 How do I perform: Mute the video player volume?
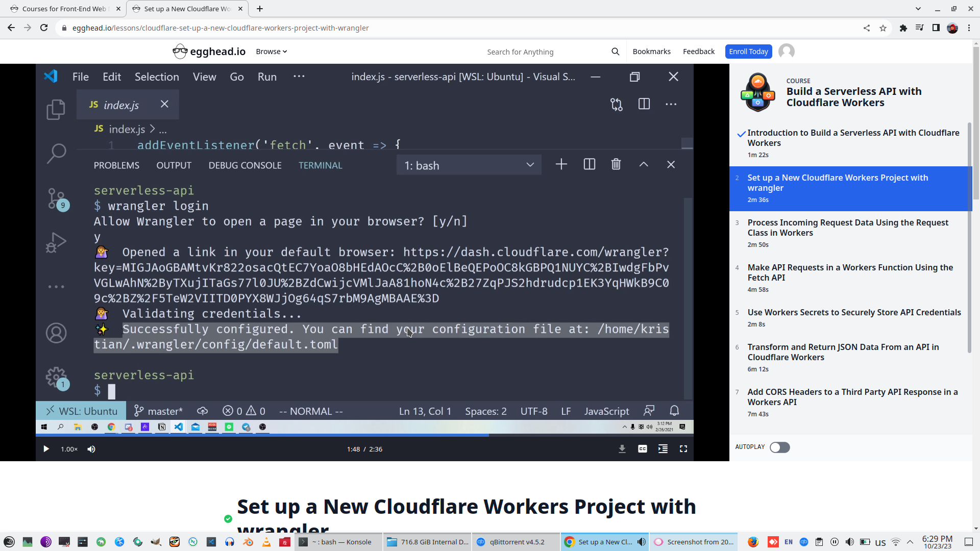pos(91,449)
